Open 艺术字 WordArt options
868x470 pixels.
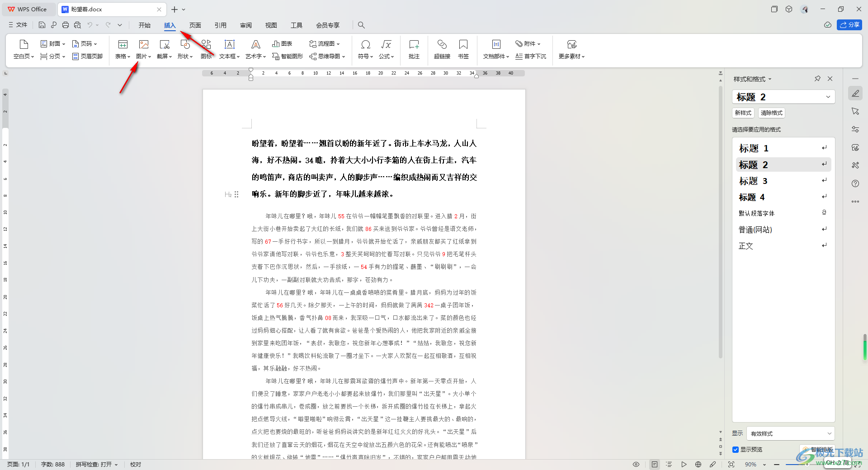[255, 49]
